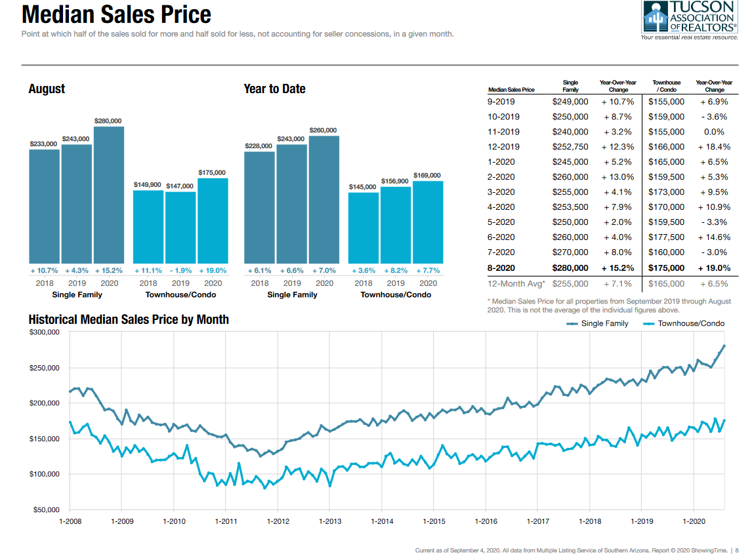The width and height of the screenshot is (750, 560).
Task: Click the 12-Month Avg row label
Action: pyautogui.click(x=516, y=283)
